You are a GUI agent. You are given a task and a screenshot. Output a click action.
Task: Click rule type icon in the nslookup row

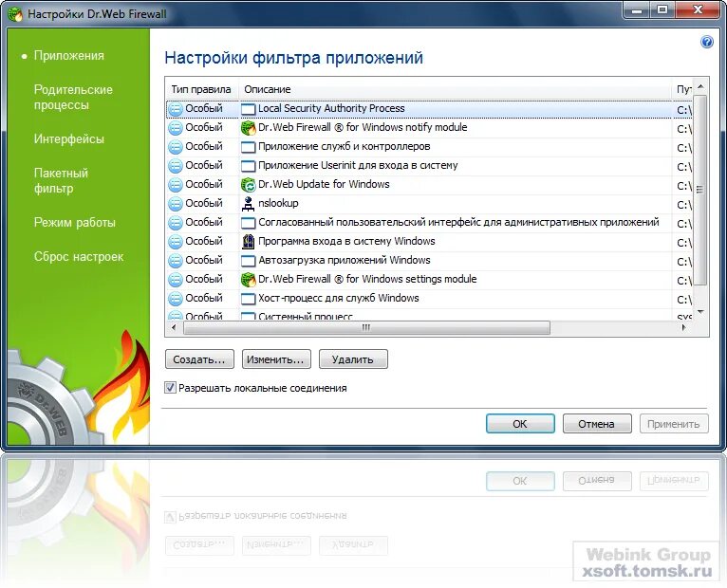pos(176,204)
